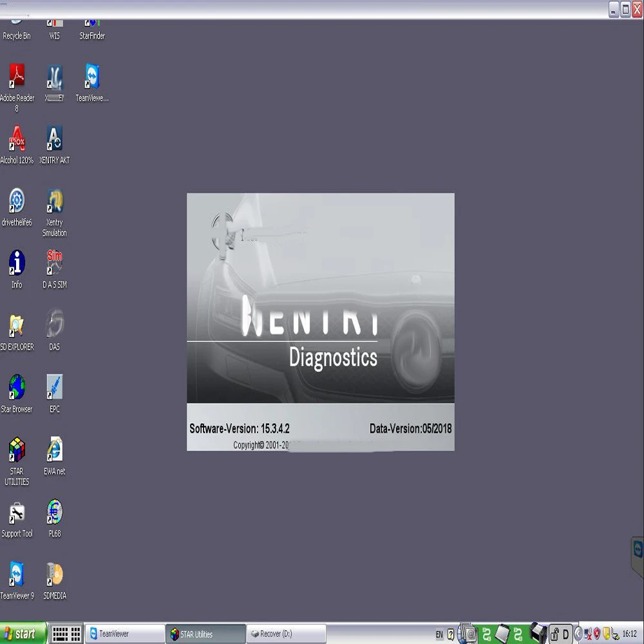Click the yellow shield update tray icon
644x644 pixels.
tap(606, 634)
